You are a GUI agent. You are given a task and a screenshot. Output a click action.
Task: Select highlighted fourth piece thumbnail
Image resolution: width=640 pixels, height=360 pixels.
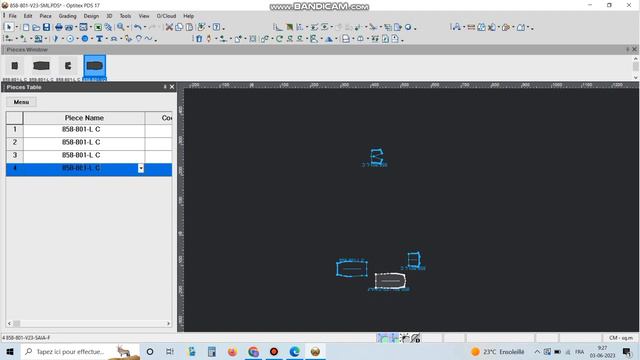click(95, 67)
